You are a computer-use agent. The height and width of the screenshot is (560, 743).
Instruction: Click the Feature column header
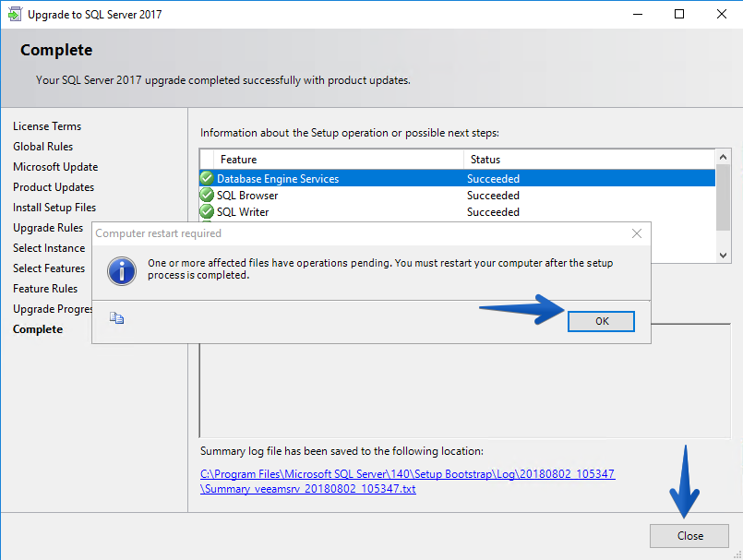tap(339, 160)
